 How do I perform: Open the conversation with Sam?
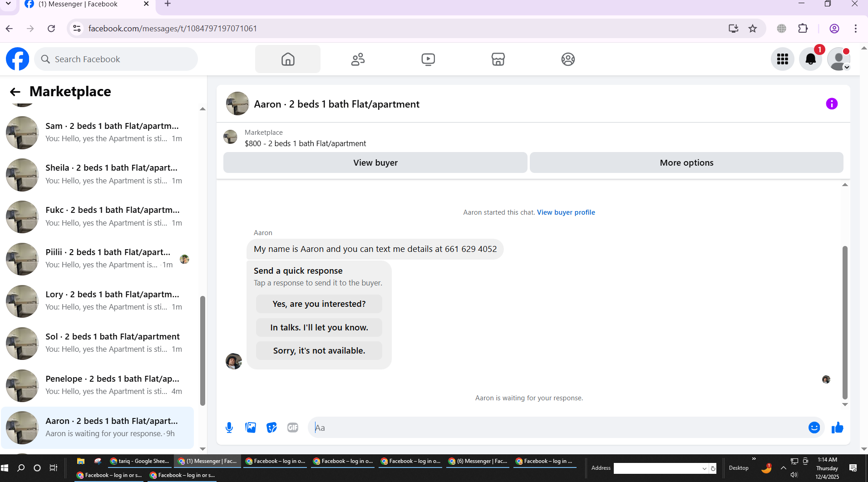98,133
